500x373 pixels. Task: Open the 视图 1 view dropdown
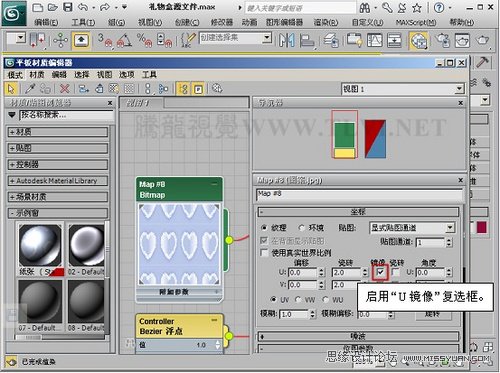click(403, 89)
